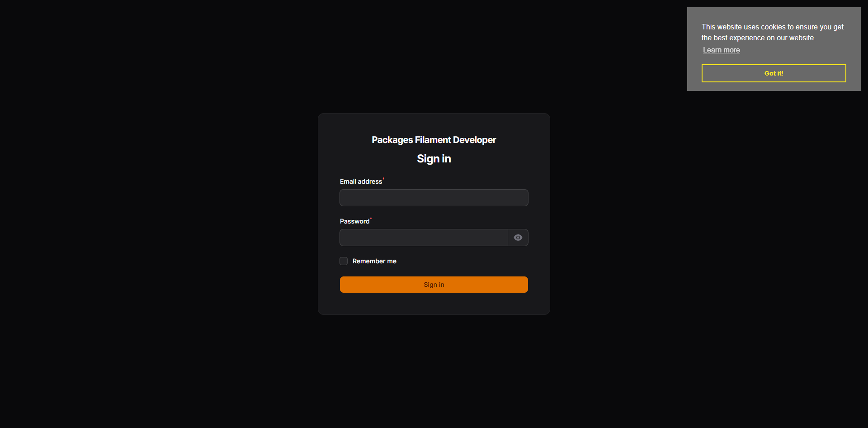Image resolution: width=868 pixels, height=428 pixels.
Task: Dismiss cookie notice with Got it!
Action: pyautogui.click(x=774, y=73)
